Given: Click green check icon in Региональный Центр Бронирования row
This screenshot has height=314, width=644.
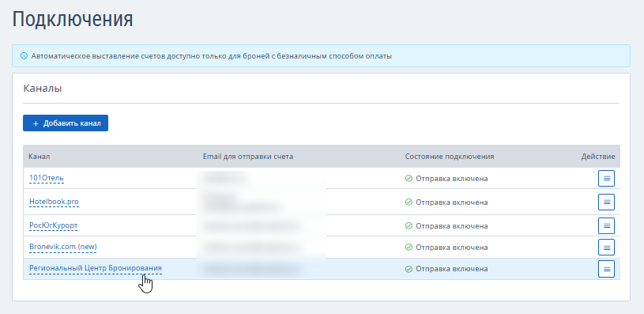Looking at the screenshot, I should 409,269.
